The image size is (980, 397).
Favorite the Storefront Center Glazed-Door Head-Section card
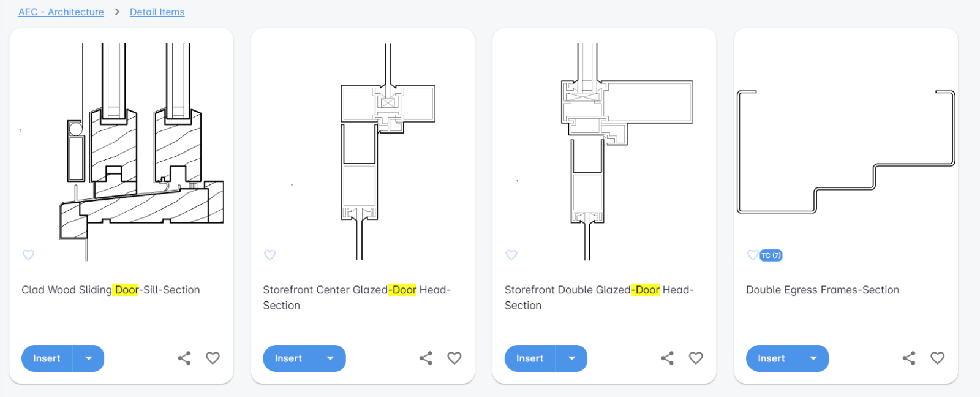pyautogui.click(x=454, y=358)
